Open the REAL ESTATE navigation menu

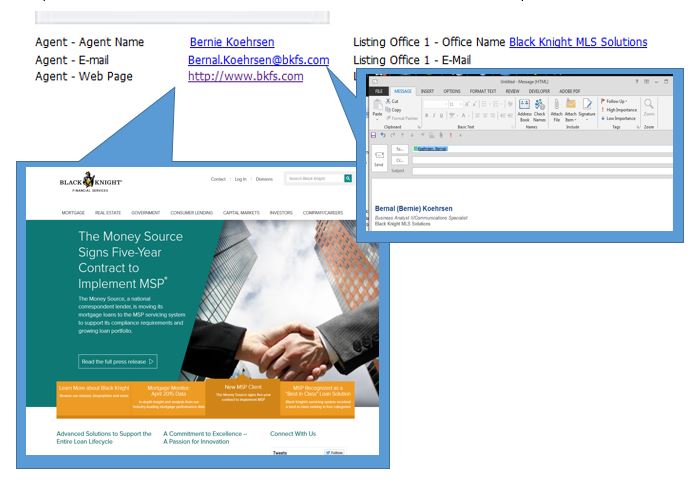point(108,213)
